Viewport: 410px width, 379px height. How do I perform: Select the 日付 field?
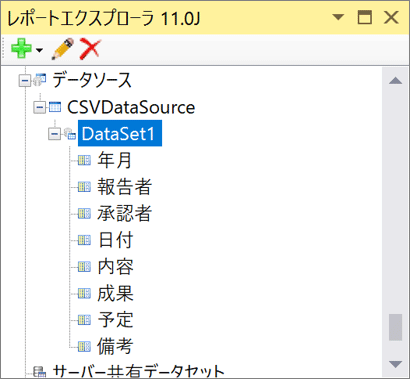[x=115, y=240]
